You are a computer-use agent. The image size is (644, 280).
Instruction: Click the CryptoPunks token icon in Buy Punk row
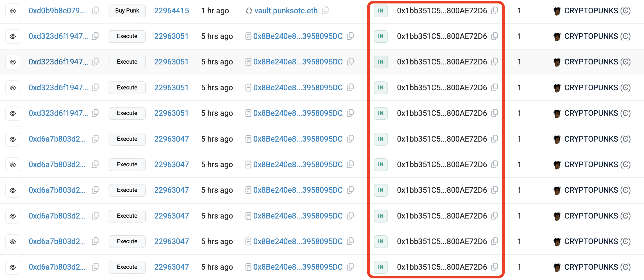[557, 11]
